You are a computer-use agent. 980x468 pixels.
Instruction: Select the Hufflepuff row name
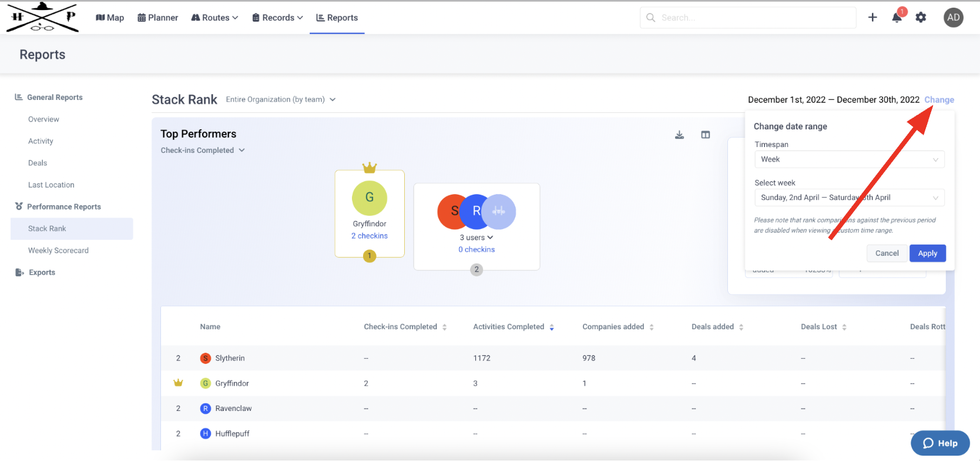click(232, 434)
